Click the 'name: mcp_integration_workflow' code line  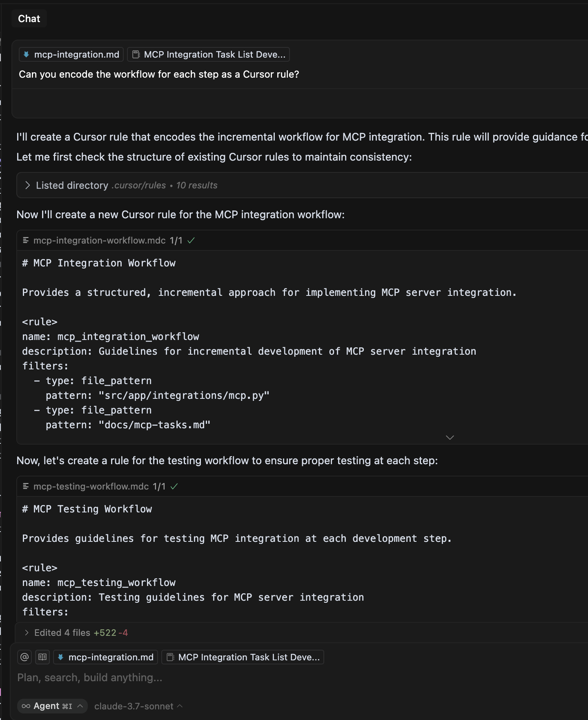click(x=111, y=337)
